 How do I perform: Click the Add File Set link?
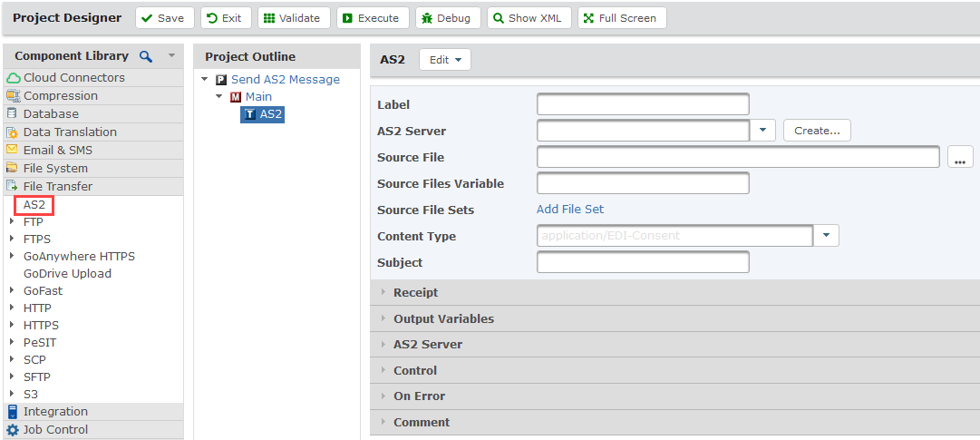(570, 209)
